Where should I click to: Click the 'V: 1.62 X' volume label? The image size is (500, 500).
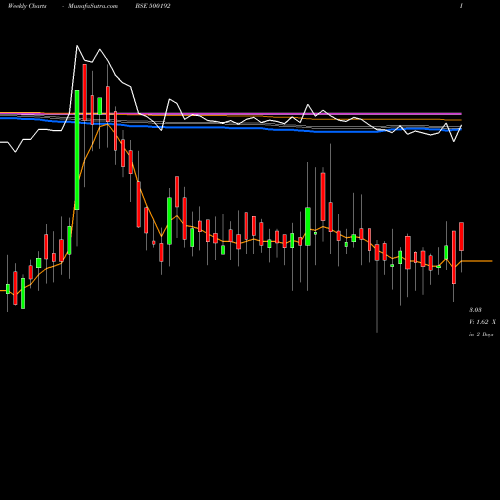[482, 322]
